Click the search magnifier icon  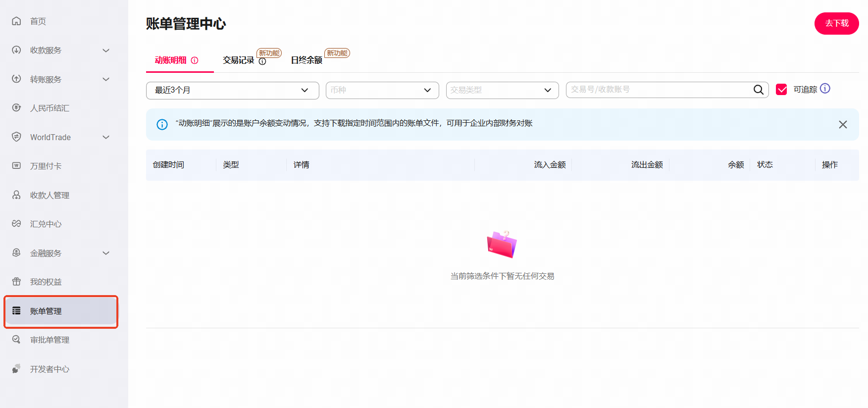(x=758, y=90)
